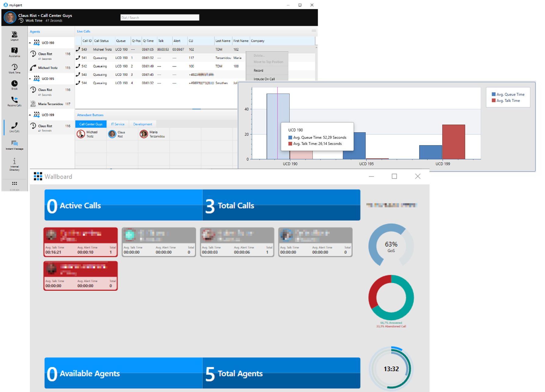Click the 0 Available Agents tile
Viewport: 545px width, 392px height.
123,373
